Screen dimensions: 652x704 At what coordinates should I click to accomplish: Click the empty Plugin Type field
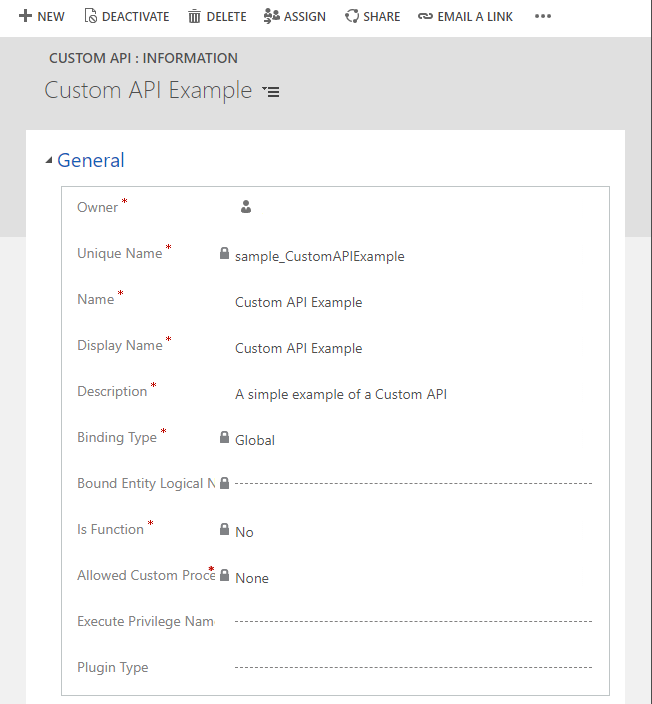click(412, 667)
